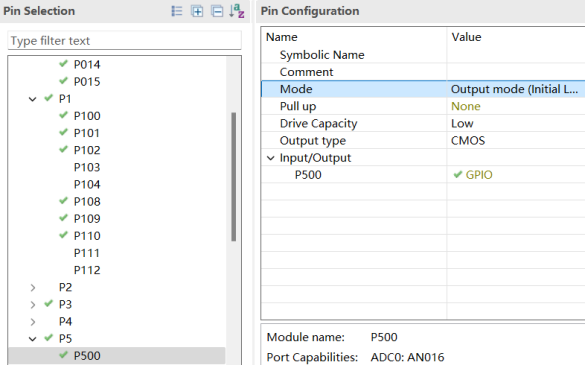Click the Pull up row label
This screenshot has height=365, width=586.
(298, 106)
